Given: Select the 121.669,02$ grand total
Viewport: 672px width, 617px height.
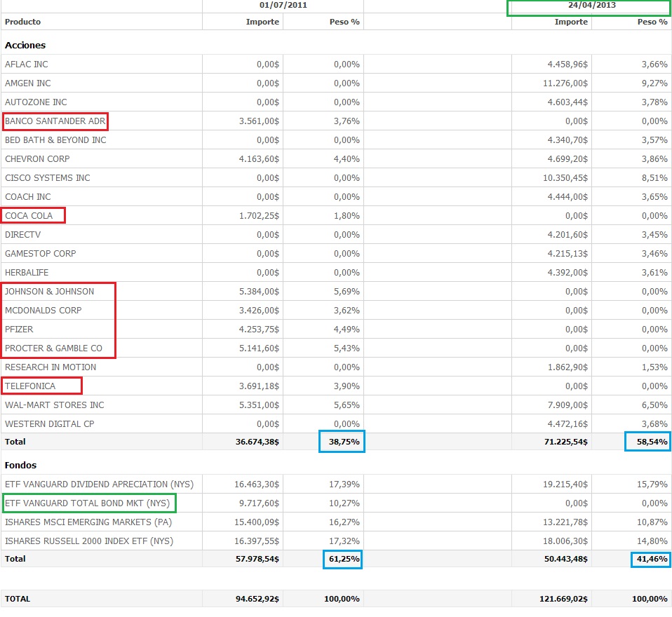Looking at the screenshot, I should (x=563, y=599).
